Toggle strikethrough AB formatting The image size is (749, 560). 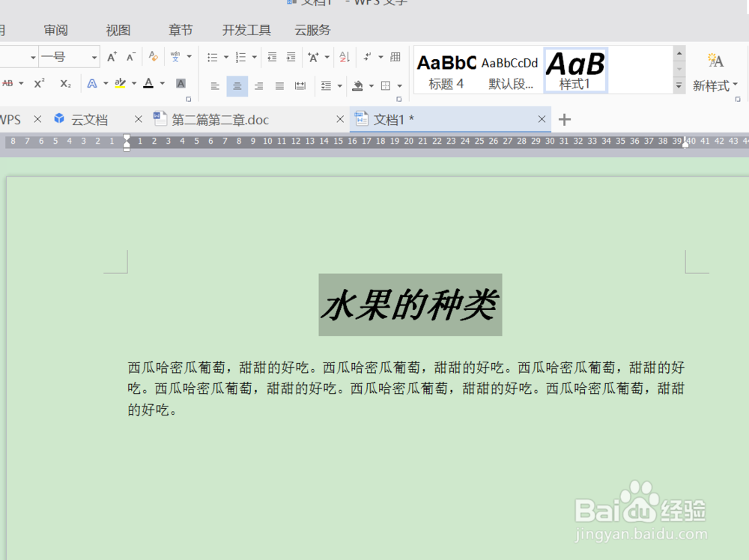click(7, 83)
